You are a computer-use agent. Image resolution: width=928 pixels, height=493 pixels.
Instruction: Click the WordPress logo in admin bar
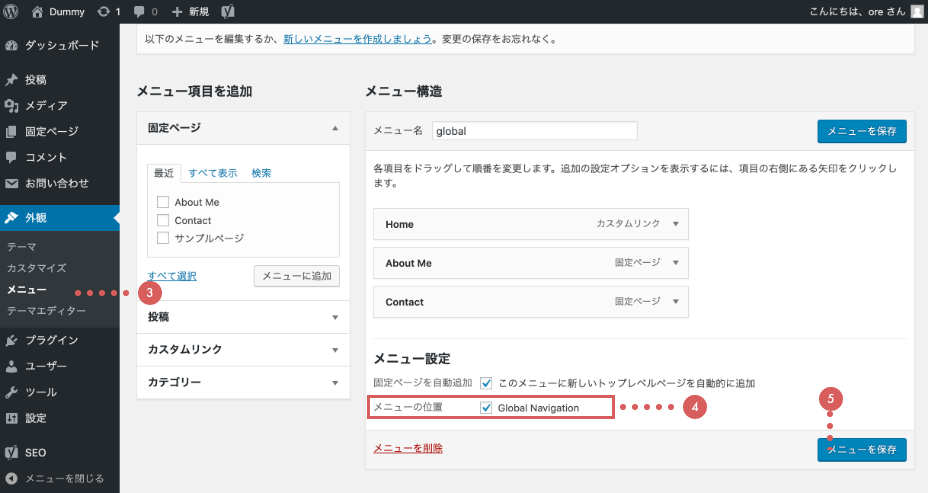click(12, 12)
